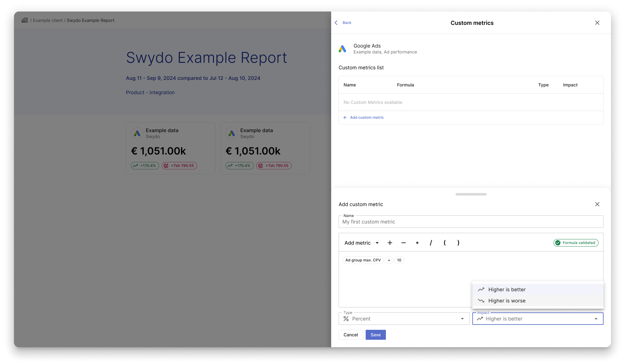Click the Impact column header
This screenshot has width=625, height=364.
[x=570, y=85]
